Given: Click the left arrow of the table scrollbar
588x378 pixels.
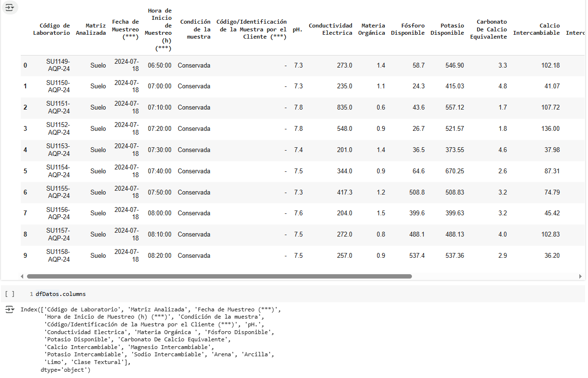Looking at the screenshot, I should 22,277.
